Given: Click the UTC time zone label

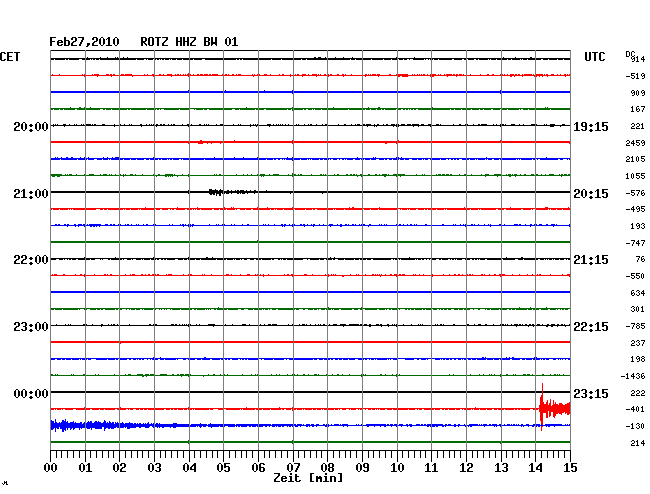Looking at the screenshot, I should pyautogui.click(x=594, y=57).
